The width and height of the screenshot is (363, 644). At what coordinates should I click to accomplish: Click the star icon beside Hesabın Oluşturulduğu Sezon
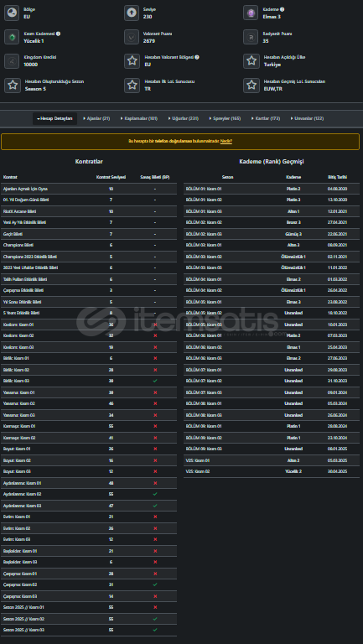[x=13, y=85]
